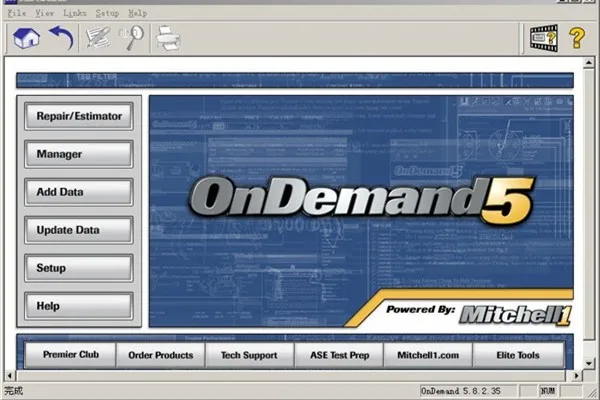This screenshot has height=400, width=600.
Task: Click the horizontal scrollbar left arrow
Action: click(10, 376)
